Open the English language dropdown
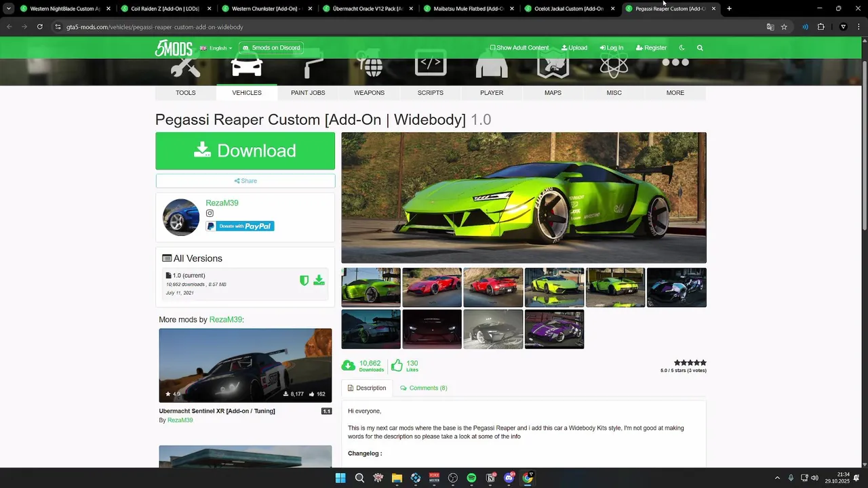This screenshot has width=868, height=488. (216, 48)
